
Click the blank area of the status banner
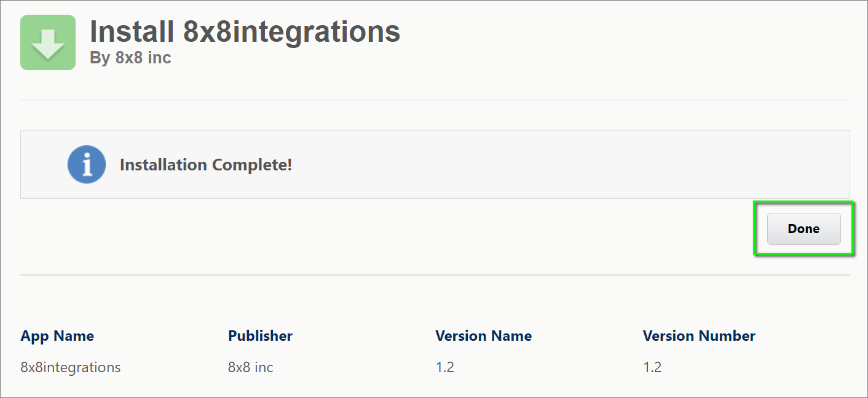pos(553,164)
